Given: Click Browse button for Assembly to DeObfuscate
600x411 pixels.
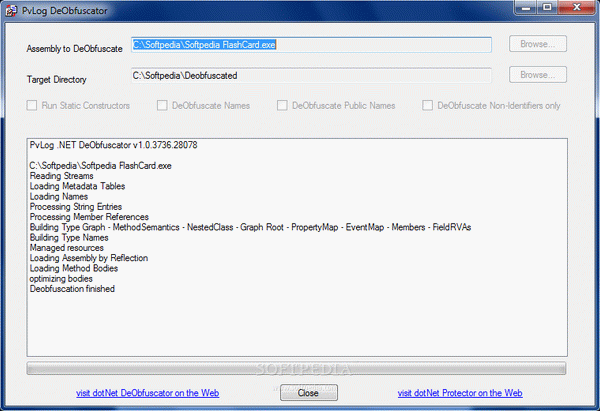Looking at the screenshot, I should 538,44.
